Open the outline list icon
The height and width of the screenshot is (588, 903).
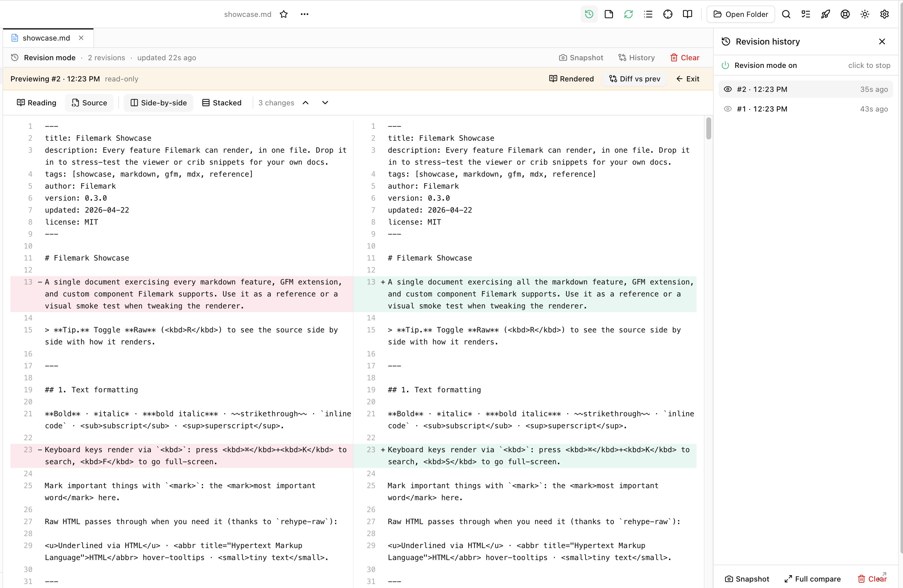coord(648,14)
